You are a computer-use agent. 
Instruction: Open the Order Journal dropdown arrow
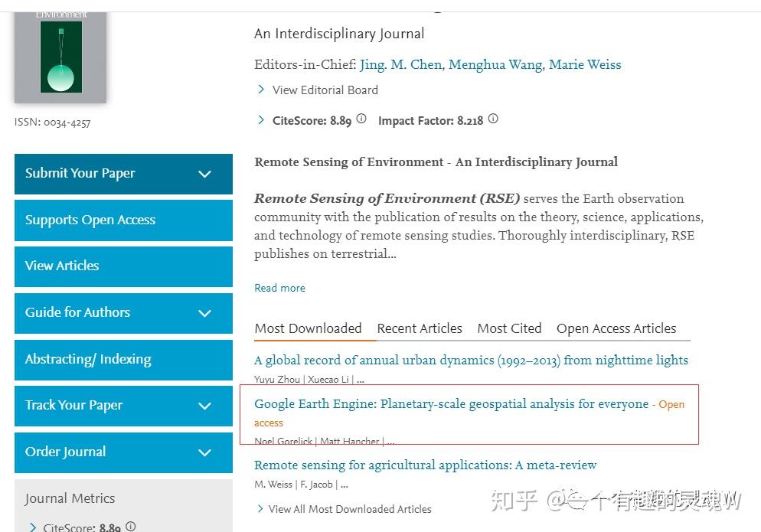tap(205, 452)
